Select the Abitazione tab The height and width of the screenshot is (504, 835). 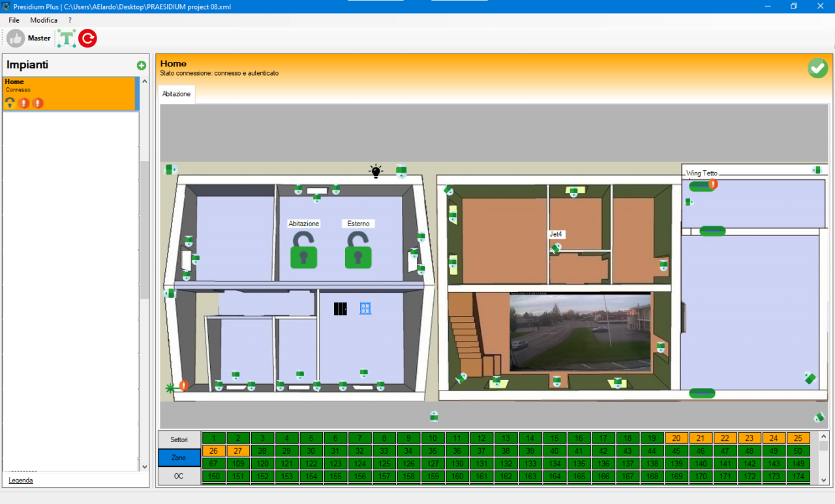tap(177, 95)
